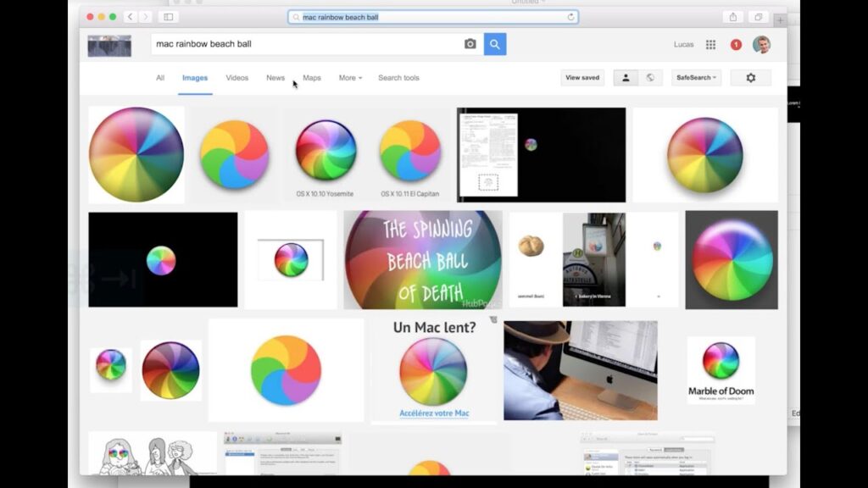Screen dimensions: 868x488
Task: Open the Google Apps grid icon
Action: [x=710, y=44]
